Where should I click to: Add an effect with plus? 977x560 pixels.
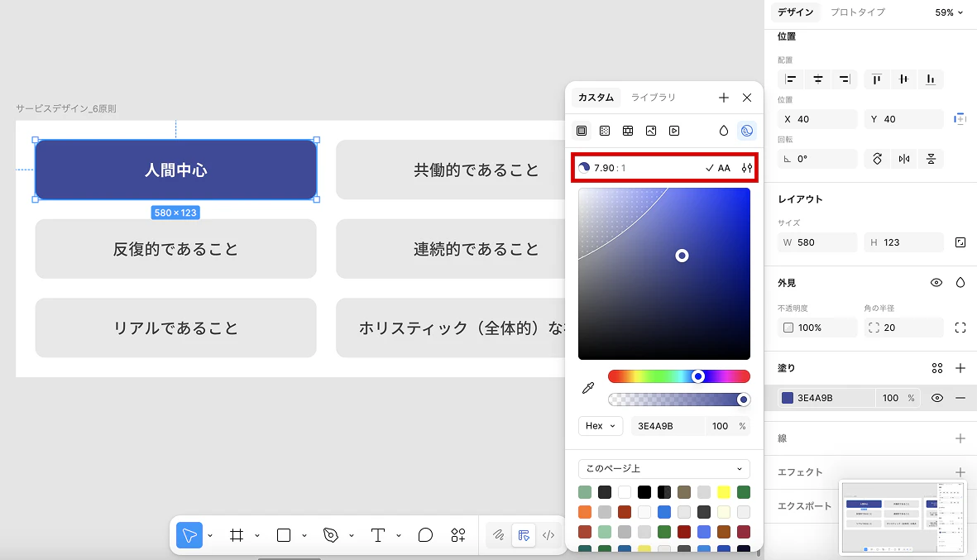point(960,472)
